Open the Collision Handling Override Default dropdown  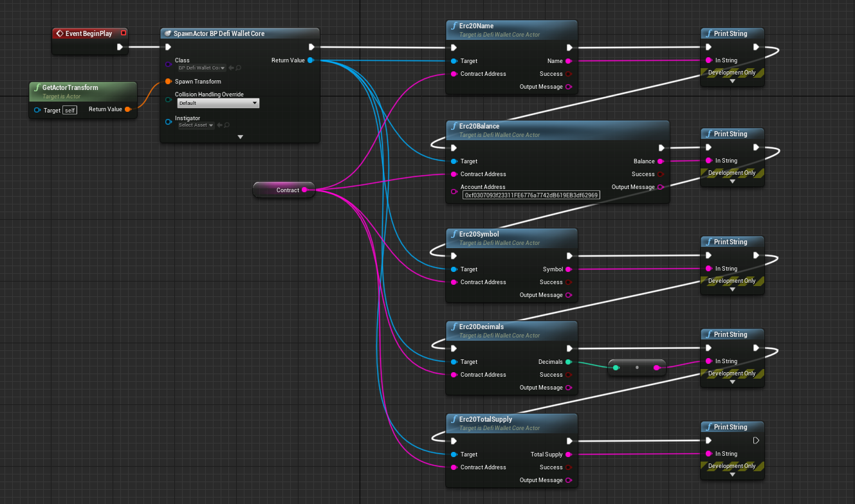(x=218, y=103)
